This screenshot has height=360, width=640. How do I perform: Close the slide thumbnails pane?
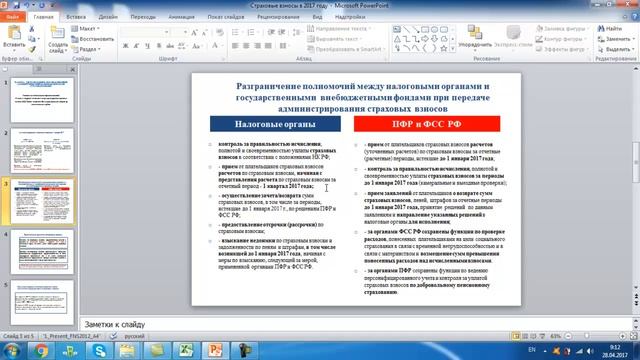coord(72,69)
